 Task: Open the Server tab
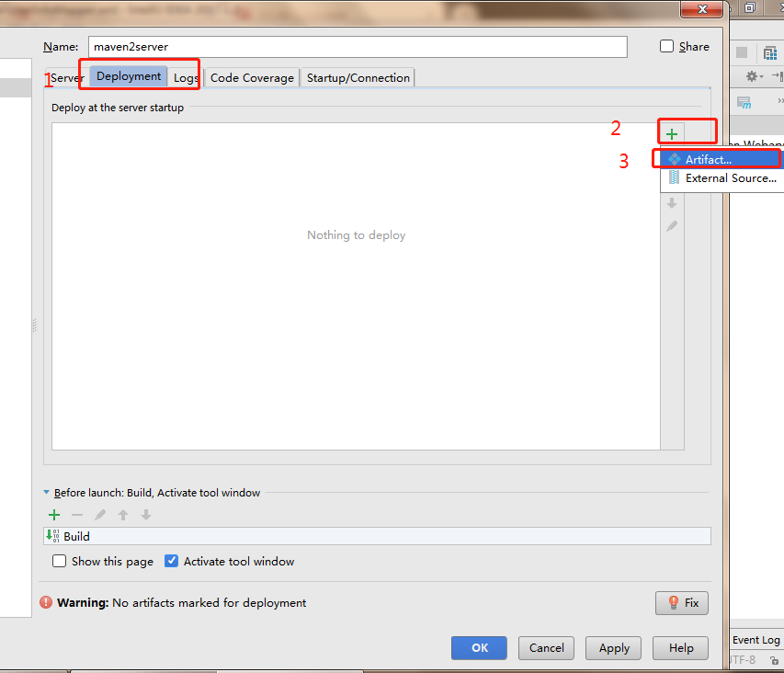pyautogui.click(x=66, y=77)
